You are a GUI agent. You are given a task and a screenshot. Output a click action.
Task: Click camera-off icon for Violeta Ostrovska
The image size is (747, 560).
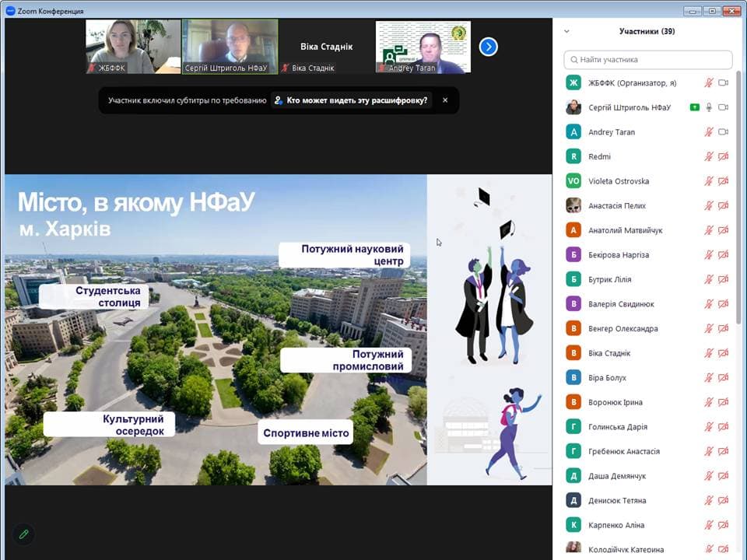[x=723, y=181]
